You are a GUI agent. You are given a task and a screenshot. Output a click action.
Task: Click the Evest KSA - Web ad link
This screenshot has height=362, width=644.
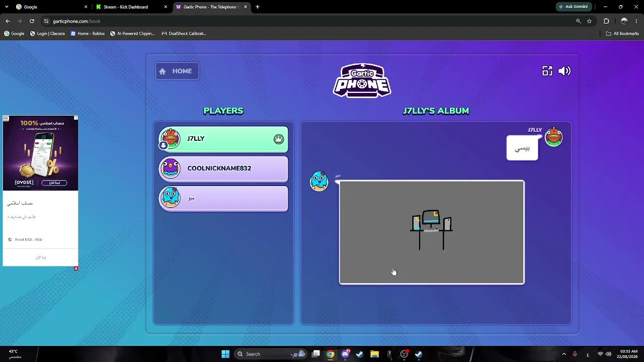tap(29, 240)
